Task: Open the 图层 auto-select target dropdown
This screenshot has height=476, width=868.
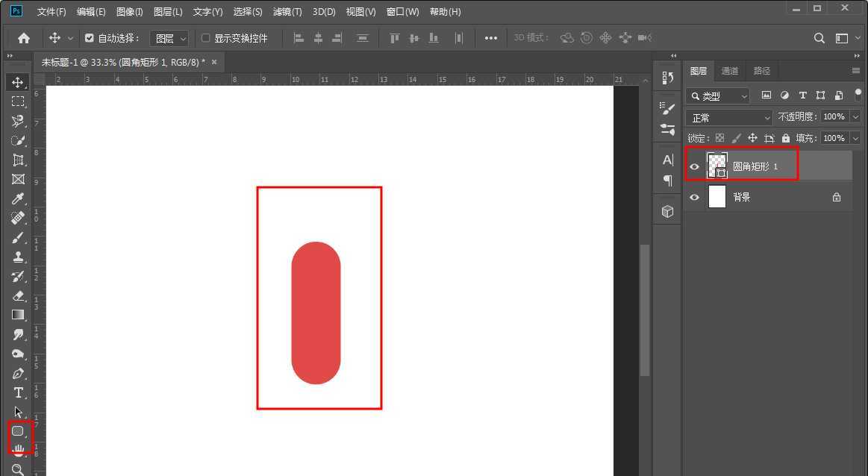Action: click(169, 38)
